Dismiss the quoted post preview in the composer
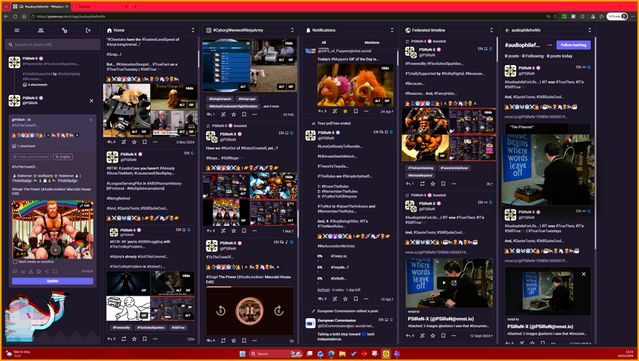The width and height of the screenshot is (639, 361). [x=91, y=120]
